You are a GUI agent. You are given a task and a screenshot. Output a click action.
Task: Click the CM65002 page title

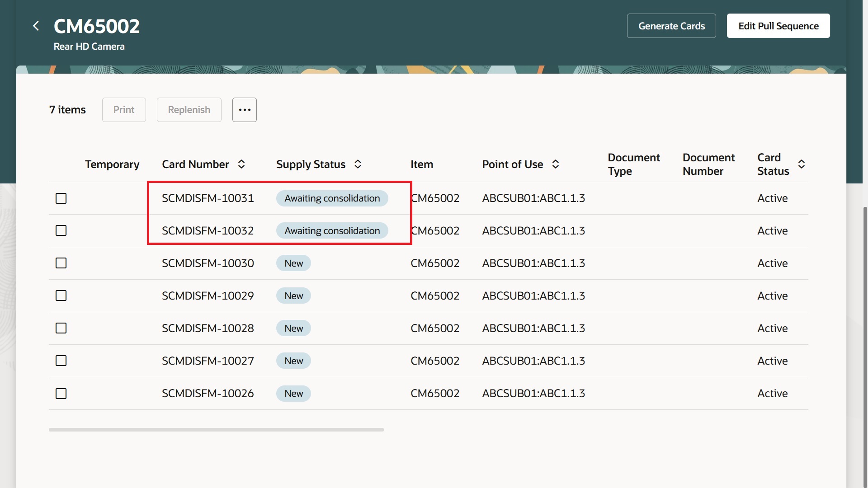click(x=97, y=26)
